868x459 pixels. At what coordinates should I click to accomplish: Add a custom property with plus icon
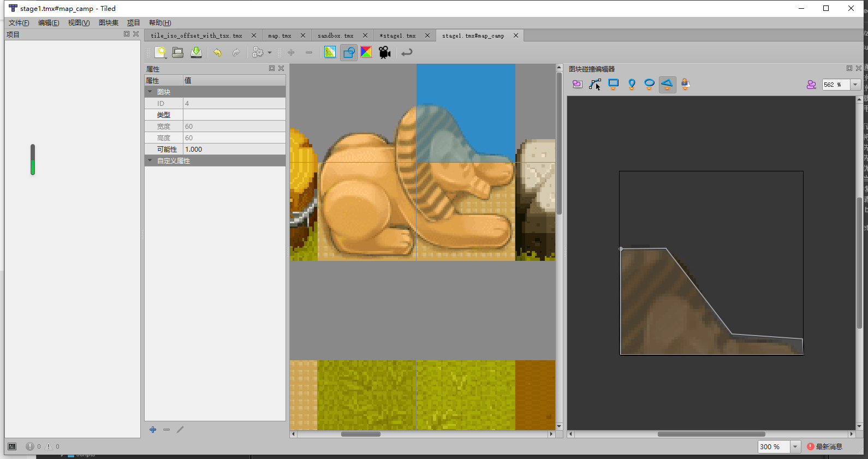coord(153,430)
